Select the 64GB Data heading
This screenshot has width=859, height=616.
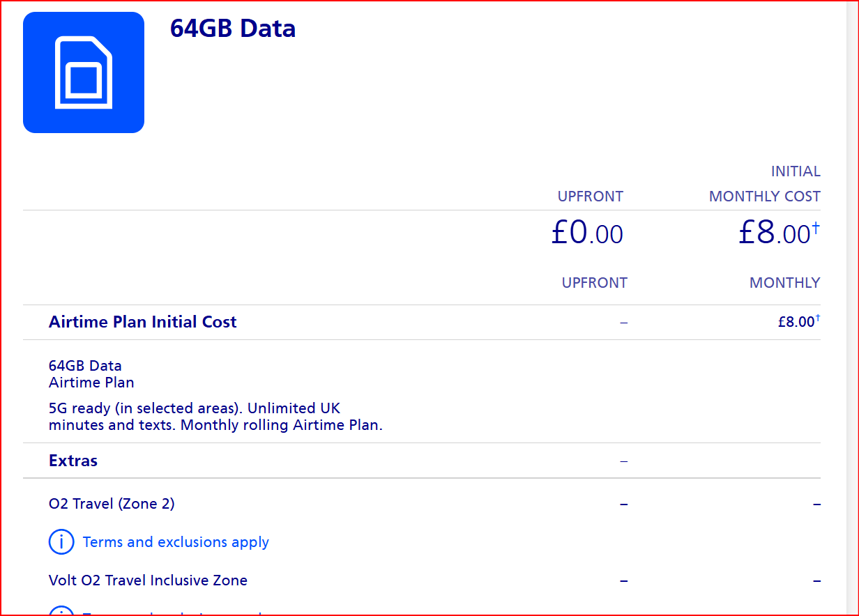point(233,29)
